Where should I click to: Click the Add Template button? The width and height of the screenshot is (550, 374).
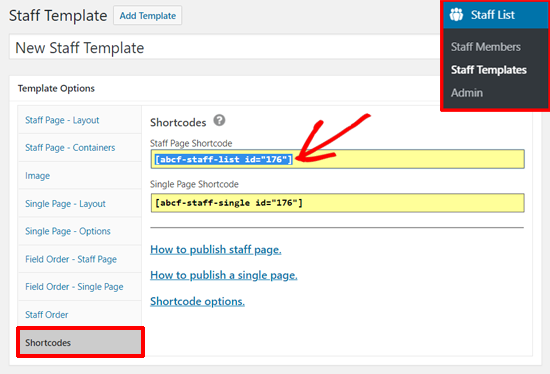(x=148, y=15)
